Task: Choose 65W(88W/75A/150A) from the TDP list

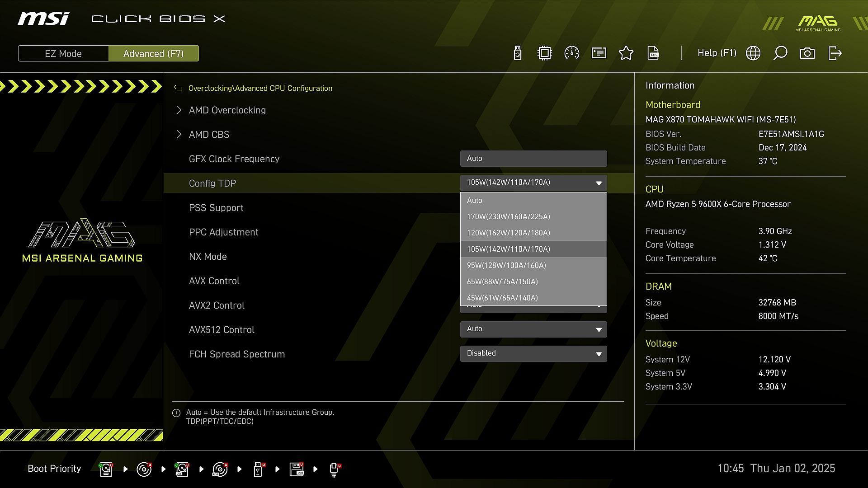Action: click(502, 282)
